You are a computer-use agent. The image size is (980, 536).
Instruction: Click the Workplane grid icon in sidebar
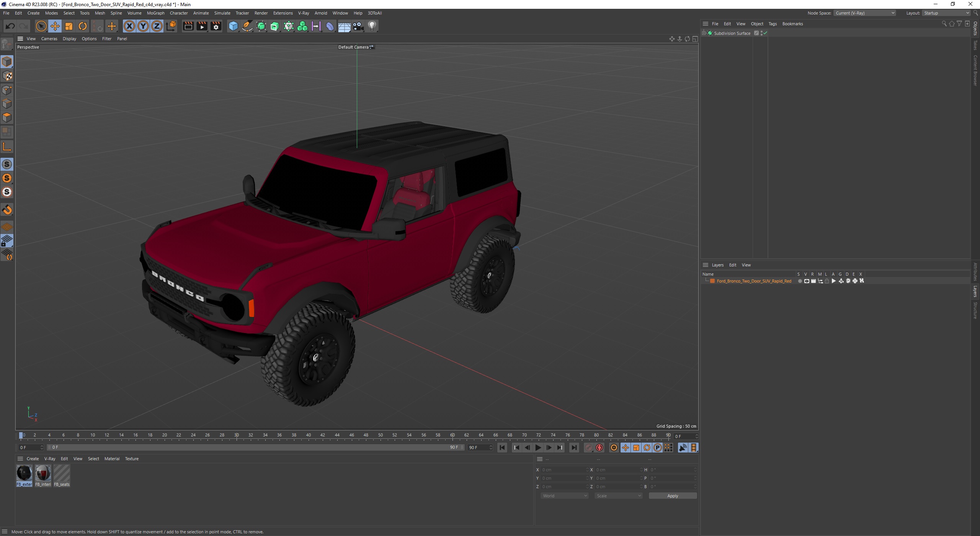click(7, 227)
